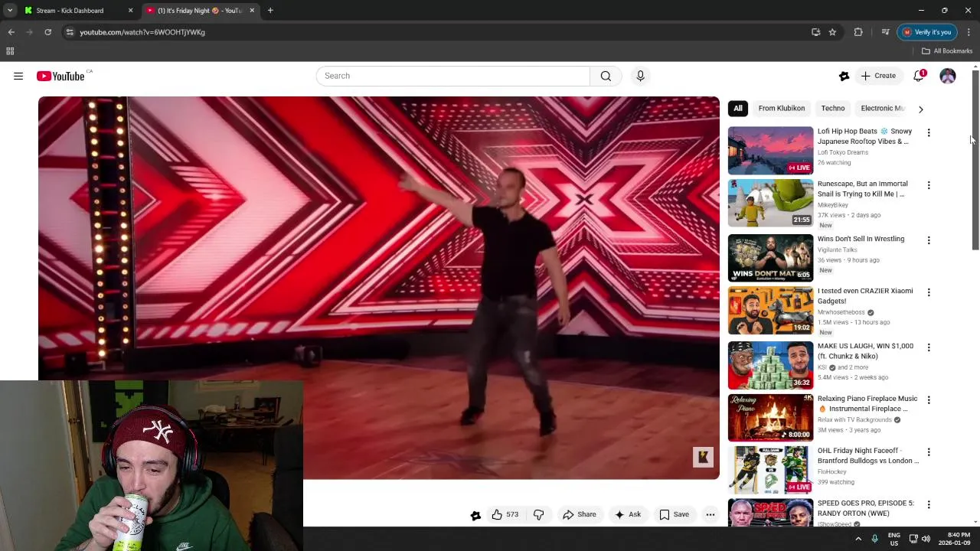The height and width of the screenshot is (551, 980).
Task: Go to YouTube home via logo
Action: 60,76
